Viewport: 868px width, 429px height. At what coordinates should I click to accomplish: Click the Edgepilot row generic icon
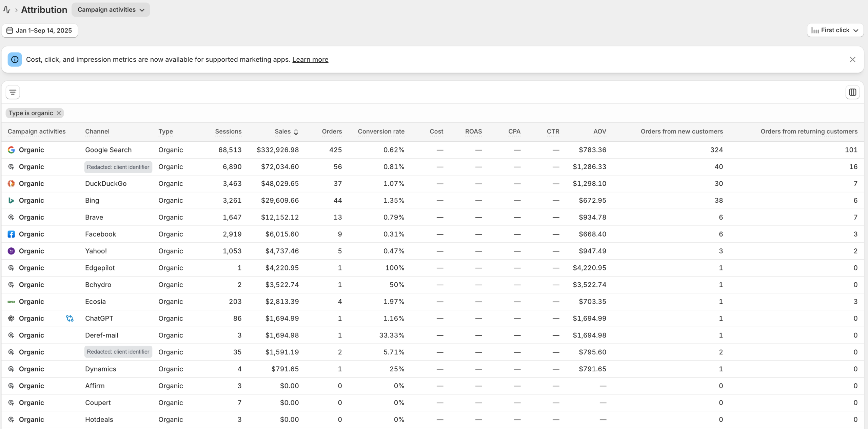[x=11, y=268]
